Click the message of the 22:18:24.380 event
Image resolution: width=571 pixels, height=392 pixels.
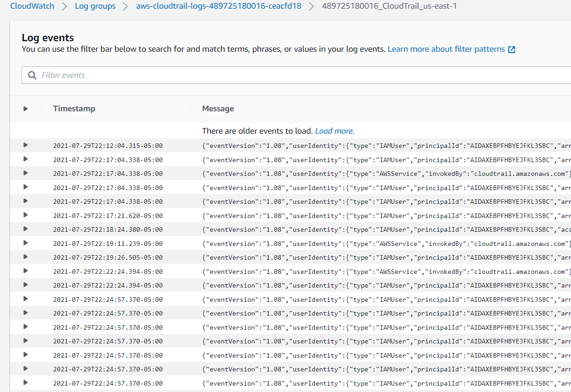[386, 229]
